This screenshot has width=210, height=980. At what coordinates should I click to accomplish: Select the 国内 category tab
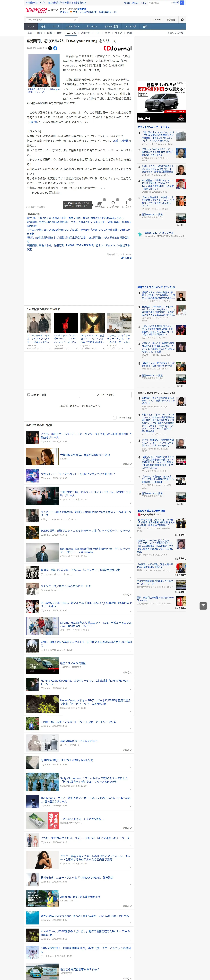[x=40, y=33]
